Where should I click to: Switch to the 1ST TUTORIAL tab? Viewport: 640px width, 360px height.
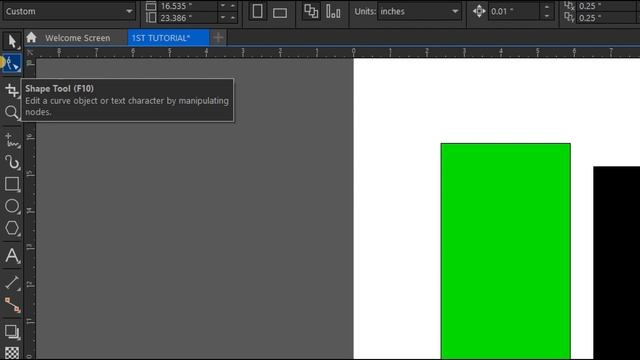tap(168, 38)
